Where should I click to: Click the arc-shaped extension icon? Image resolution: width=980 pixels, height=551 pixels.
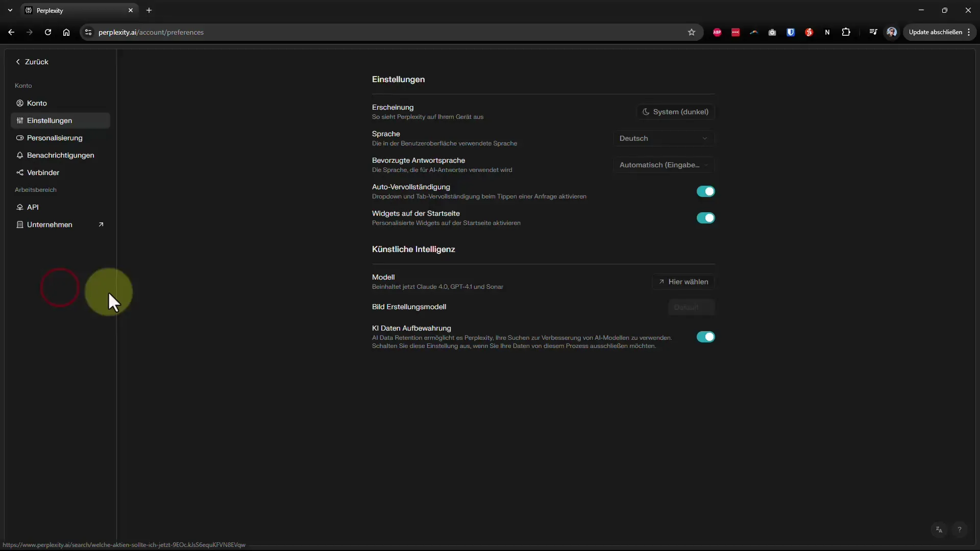click(x=754, y=32)
